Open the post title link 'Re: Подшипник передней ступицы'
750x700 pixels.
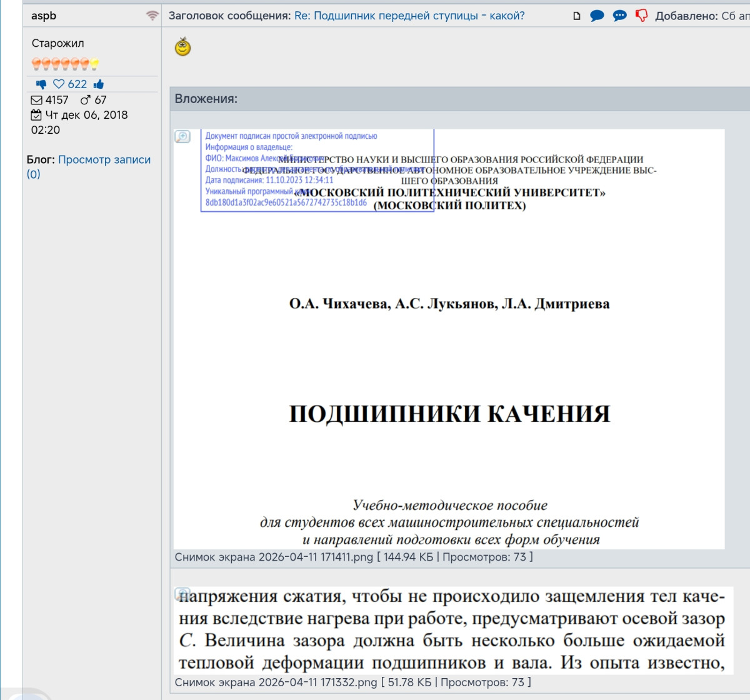coord(409,16)
